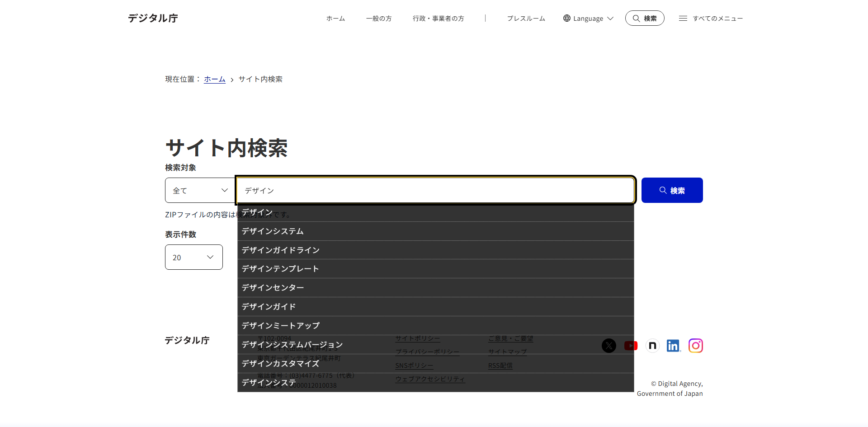Image resolution: width=868 pixels, height=427 pixels.
Task: Click the globe Language icon
Action: click(x=567, y=18)
